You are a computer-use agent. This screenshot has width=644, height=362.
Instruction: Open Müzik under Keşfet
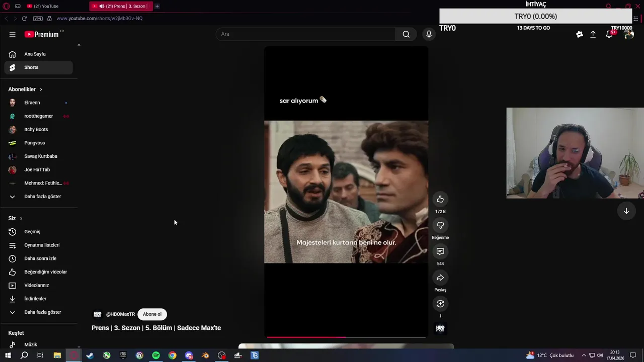click(39, 345)
